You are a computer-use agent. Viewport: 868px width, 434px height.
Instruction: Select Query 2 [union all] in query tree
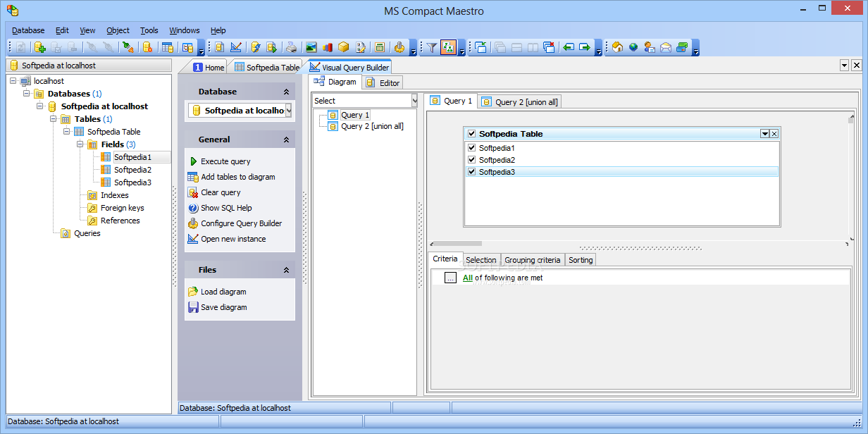pyautogui.click(x=372, y=126)
